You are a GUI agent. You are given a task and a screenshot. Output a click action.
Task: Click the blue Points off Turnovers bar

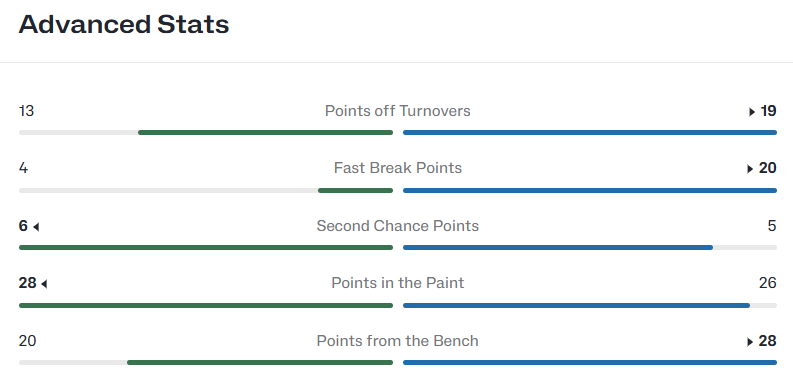590,133
